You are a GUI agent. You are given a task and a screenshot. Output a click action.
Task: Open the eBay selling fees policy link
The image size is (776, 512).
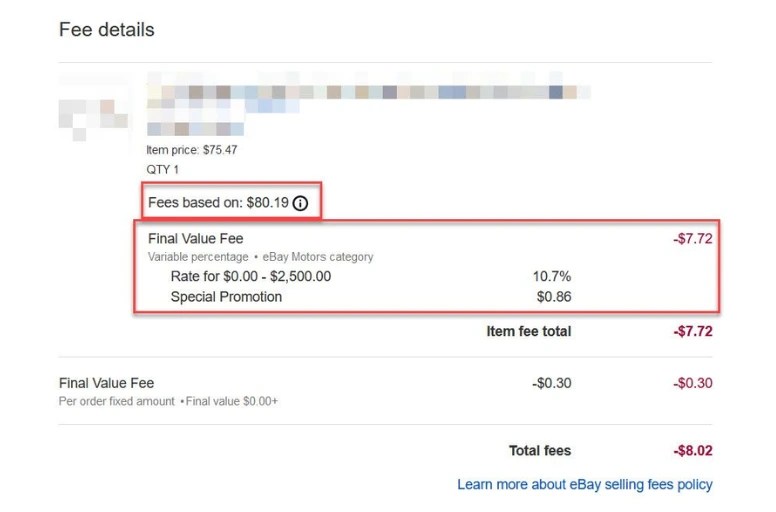(x=584, y=484)
